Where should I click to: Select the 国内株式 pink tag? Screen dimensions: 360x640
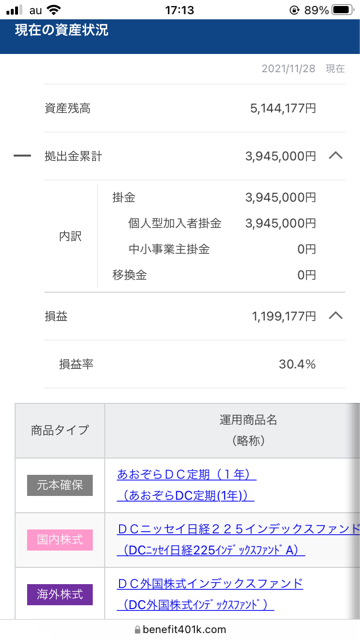[60, 540]
